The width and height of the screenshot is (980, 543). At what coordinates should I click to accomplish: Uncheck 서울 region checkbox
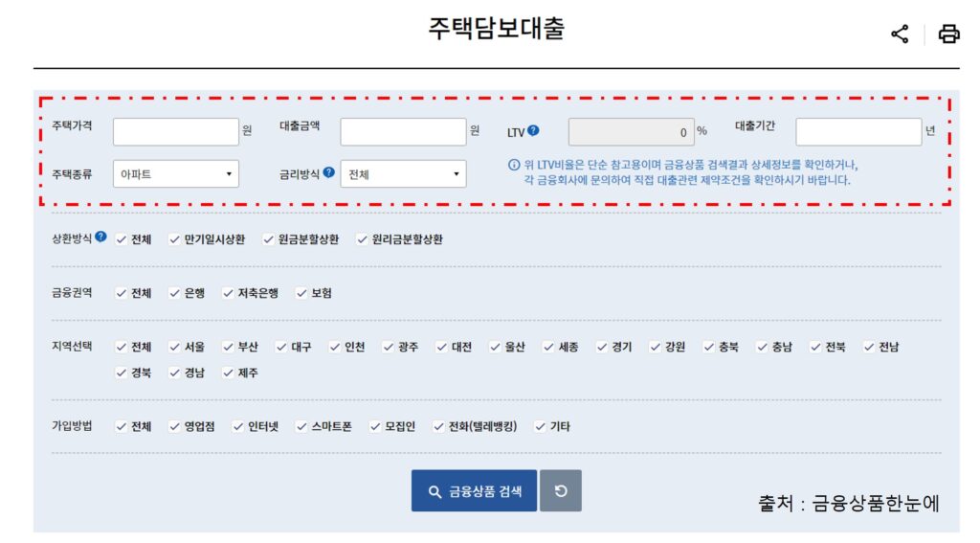(x=174, y=348)
